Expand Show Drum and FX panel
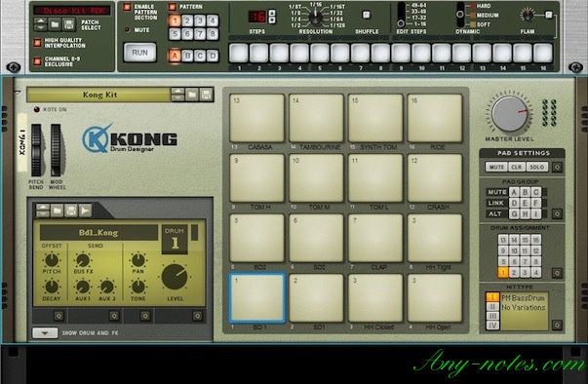Image resolution: width=588 pixels, height=384 pixels. pos(45,332)
